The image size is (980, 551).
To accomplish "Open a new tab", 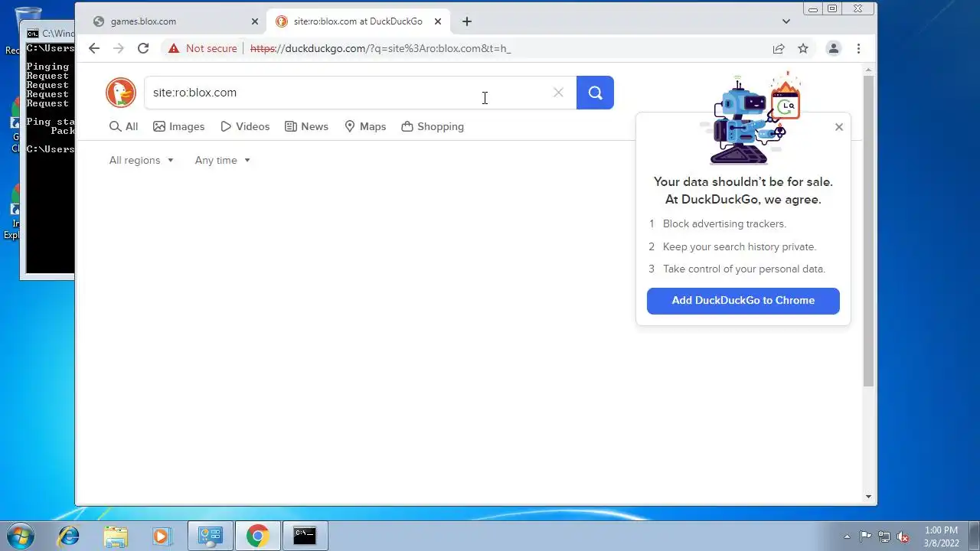I will [x=467, y=21].
